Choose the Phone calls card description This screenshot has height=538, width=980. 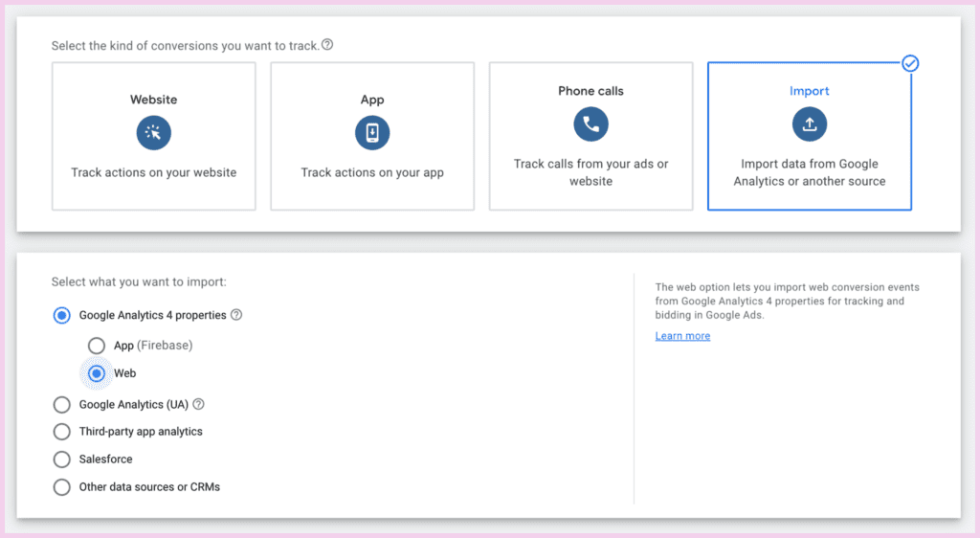click(590, 172)
